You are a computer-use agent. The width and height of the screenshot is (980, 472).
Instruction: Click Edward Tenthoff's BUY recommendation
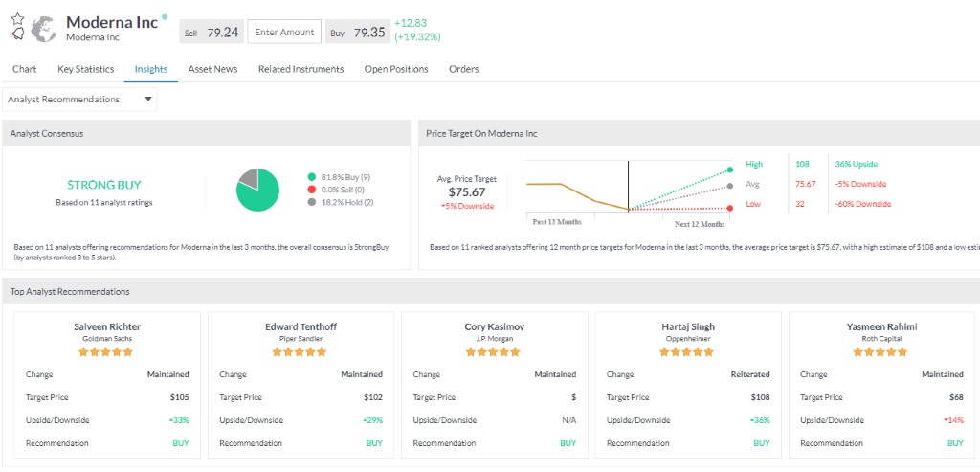tap(374, 443)
